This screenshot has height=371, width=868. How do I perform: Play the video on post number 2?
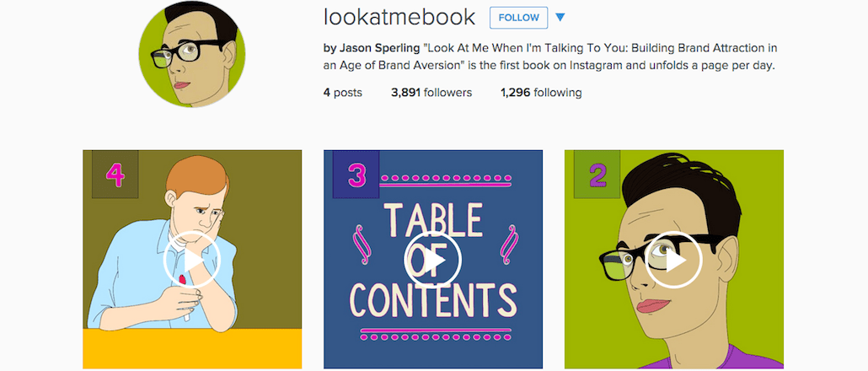[x=674, y=260]
